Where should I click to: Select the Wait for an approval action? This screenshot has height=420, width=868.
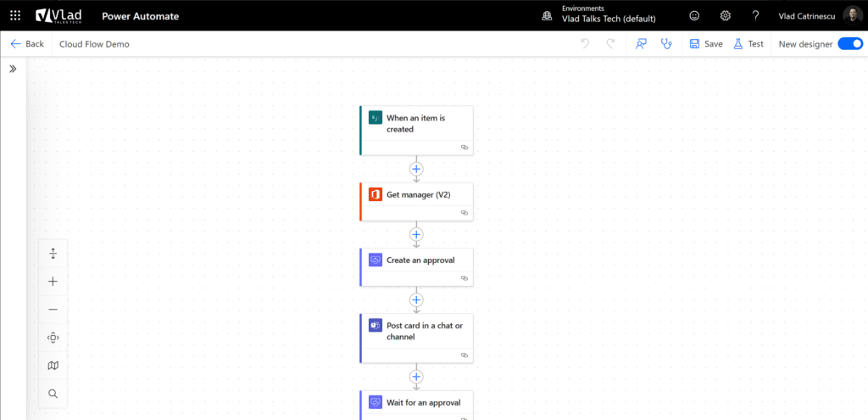tap(416, 405)
